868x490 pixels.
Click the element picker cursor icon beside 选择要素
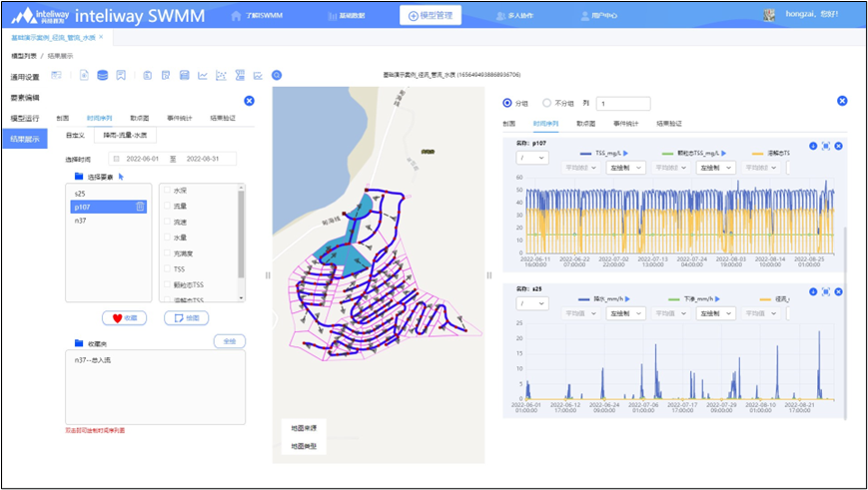click(121, 177)
